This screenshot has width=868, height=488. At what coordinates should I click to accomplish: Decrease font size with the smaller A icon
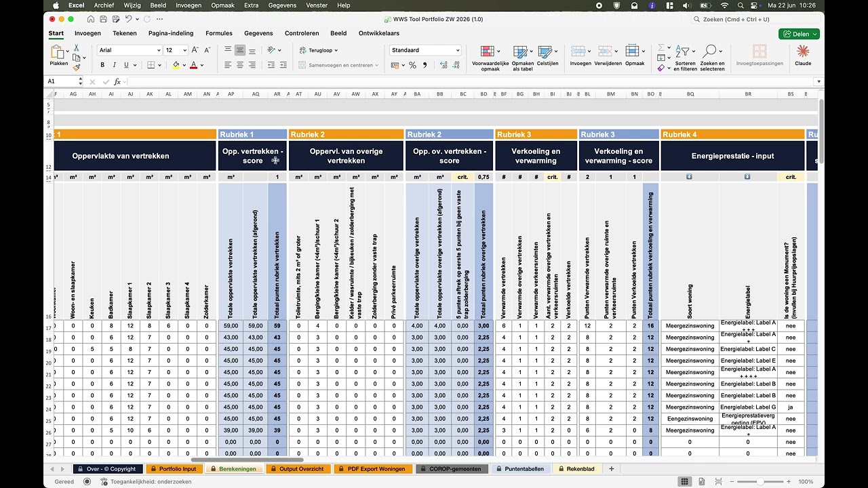207,50
